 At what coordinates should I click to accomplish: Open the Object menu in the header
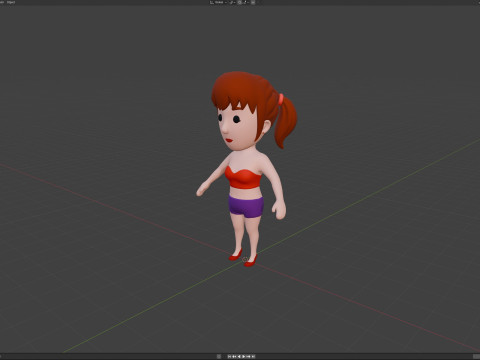(x=11, y=2)
